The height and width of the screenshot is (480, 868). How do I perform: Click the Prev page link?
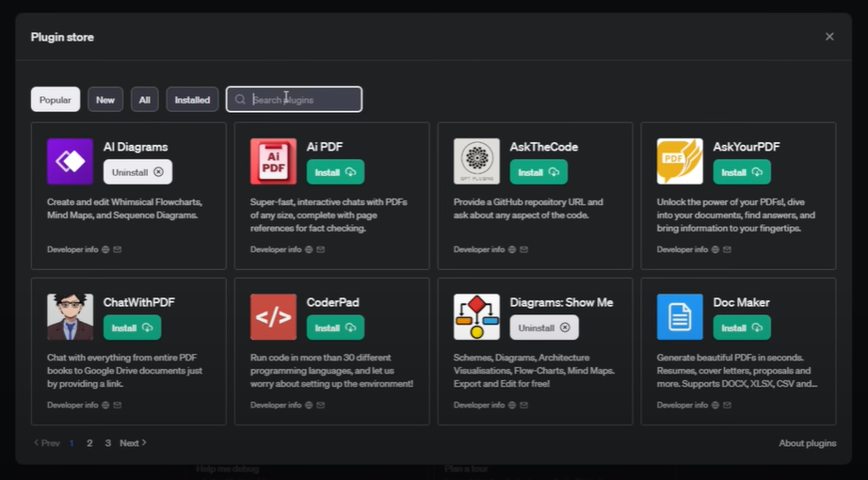point(46,443)
